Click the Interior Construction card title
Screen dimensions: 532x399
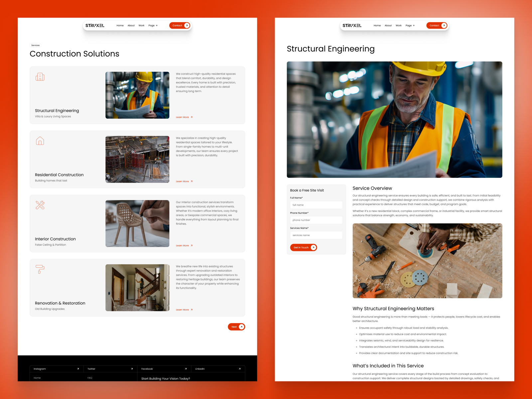pyautogui.click(x=55, y=239)
